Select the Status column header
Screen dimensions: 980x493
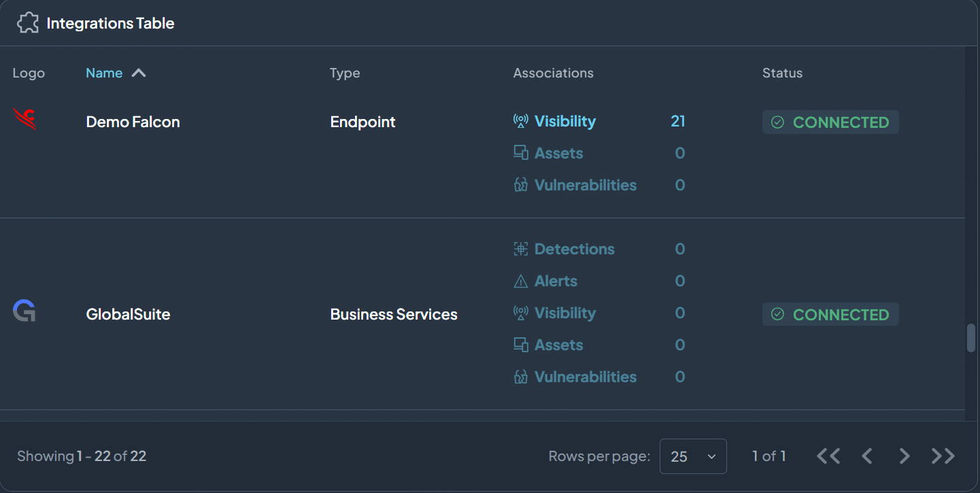[781, 73]
